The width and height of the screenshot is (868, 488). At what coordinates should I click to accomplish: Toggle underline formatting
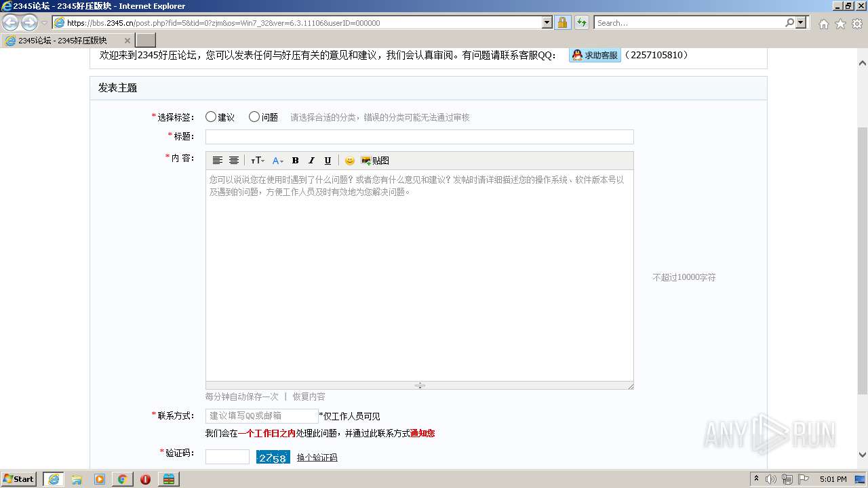tap(328, 161)
